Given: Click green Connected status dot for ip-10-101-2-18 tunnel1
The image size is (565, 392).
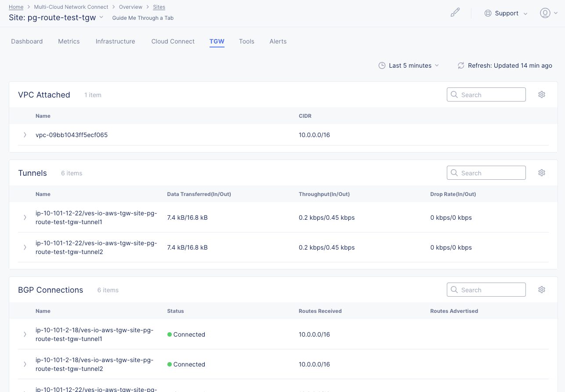Looking at the screenshot, I should [x=170, y=334].
